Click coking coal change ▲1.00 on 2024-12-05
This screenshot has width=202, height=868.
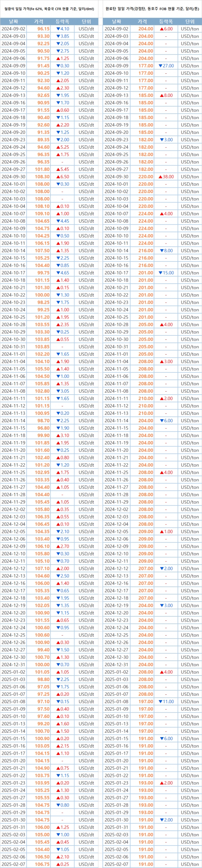click(166, 532)
